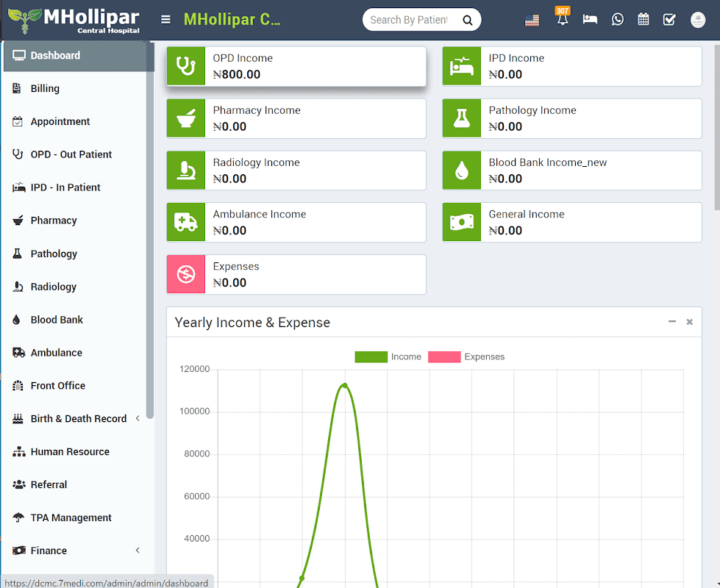Click the OPD Income stethoscope icon
720x588 pixels.
click(186, 66)
